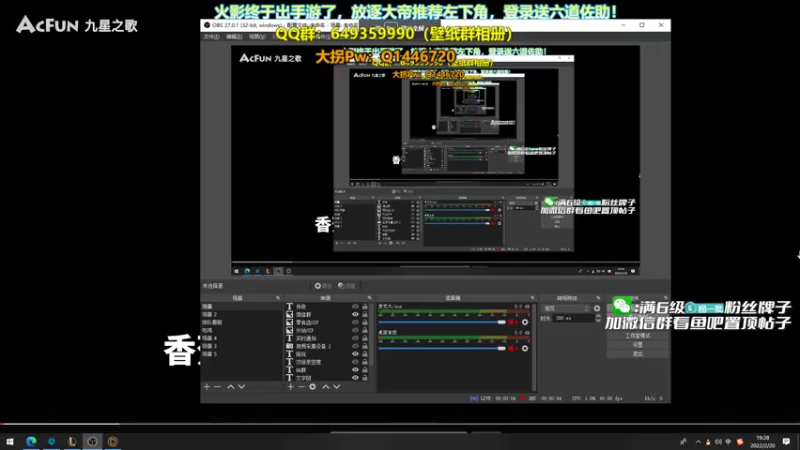The image size is (800, 450).
Task: Click 工作室模式 studio mode button
Action: [638, 336]
